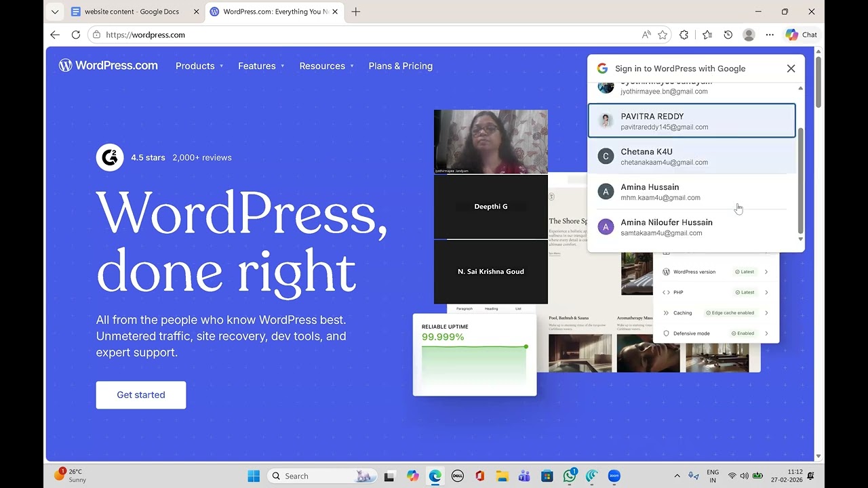Screen dimensions: 868x488
Task: Open the taskbar clock and date
Action: click(786, 476)
